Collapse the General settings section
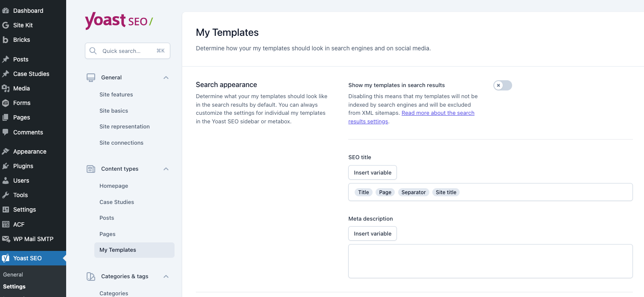Image resolution: width=644 pixels, height=297 pixels. coord(166,78)
